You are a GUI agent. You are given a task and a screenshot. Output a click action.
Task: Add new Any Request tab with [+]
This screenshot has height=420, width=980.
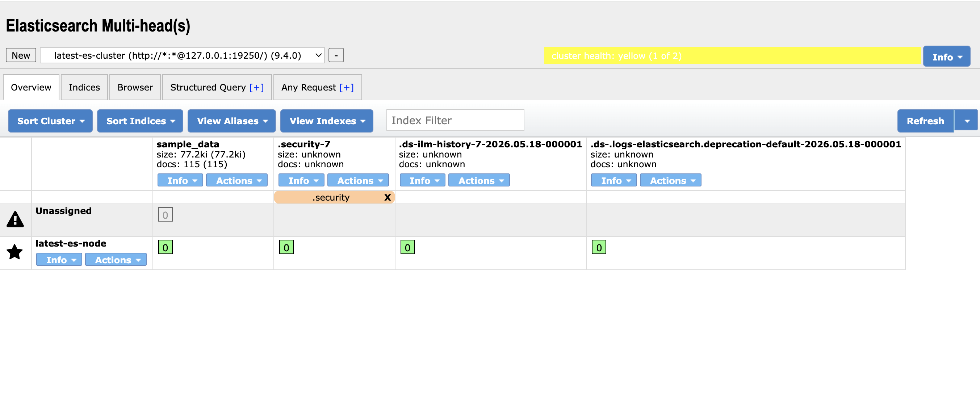(347, 88)
